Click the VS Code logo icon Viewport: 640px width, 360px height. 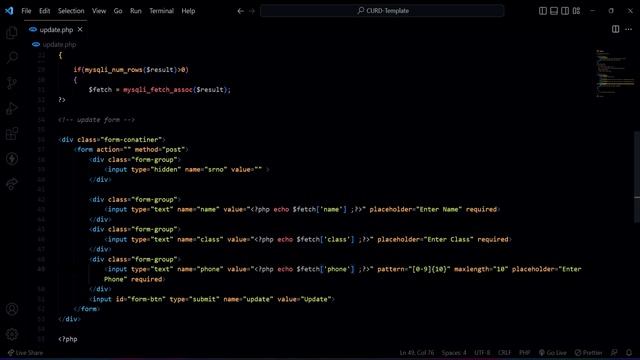pos(9,11)
